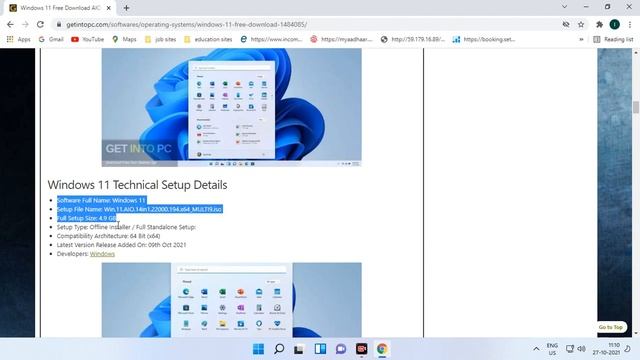
Task: Open a new tab with plus button
Action: pyautogui.click(x=127, y=8)
